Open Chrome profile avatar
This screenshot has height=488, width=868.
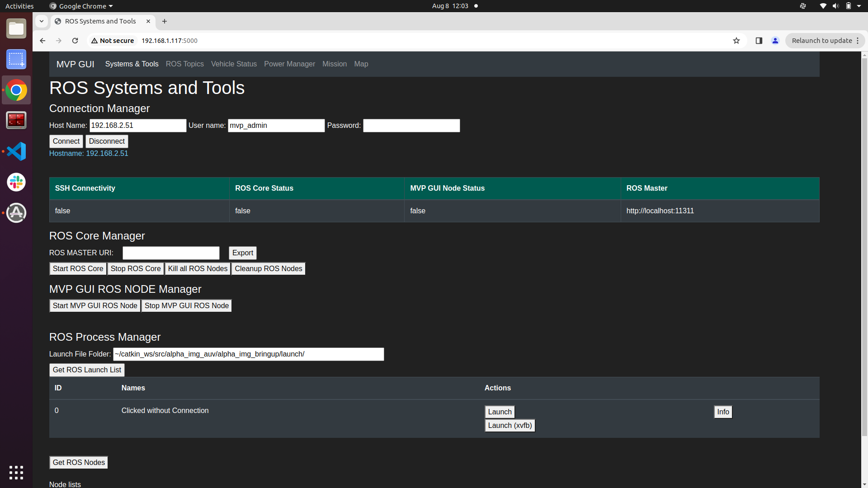click(775, 41)
